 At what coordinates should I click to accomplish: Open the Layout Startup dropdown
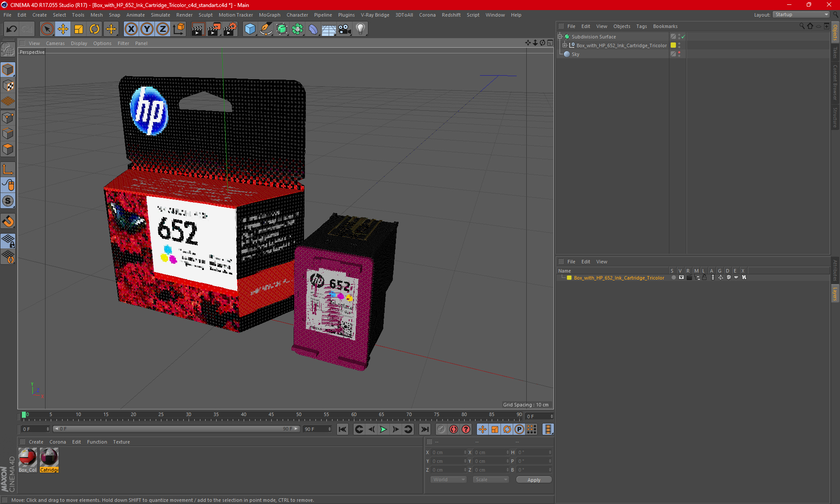point(801,14)
